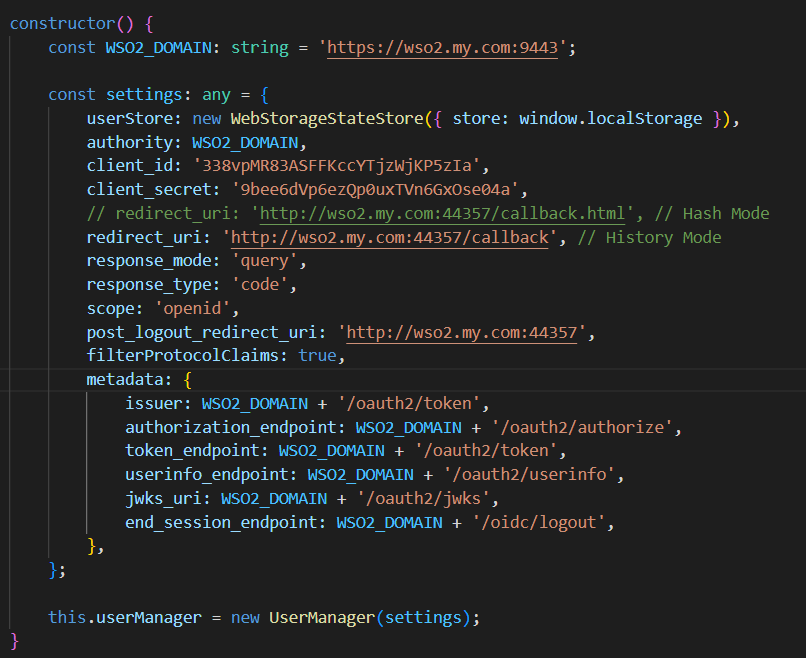
Task: Click 'UserManager' in the last statement
Action: point(322,617)
